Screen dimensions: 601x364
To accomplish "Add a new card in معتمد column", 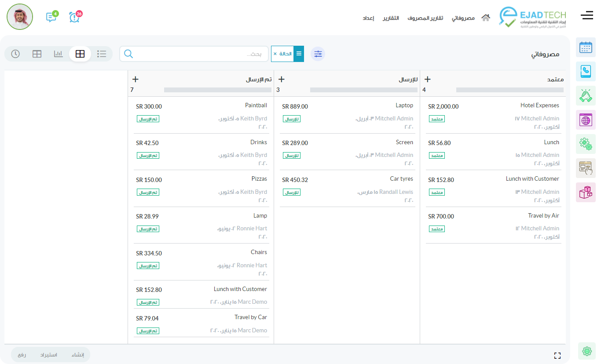I will [427, 80].
